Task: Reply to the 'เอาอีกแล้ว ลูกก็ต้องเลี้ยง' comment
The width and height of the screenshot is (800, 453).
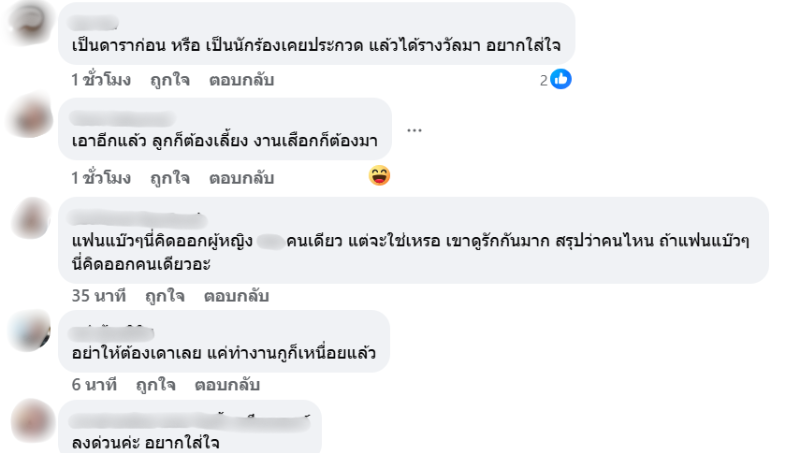Action: click(241, 178)
